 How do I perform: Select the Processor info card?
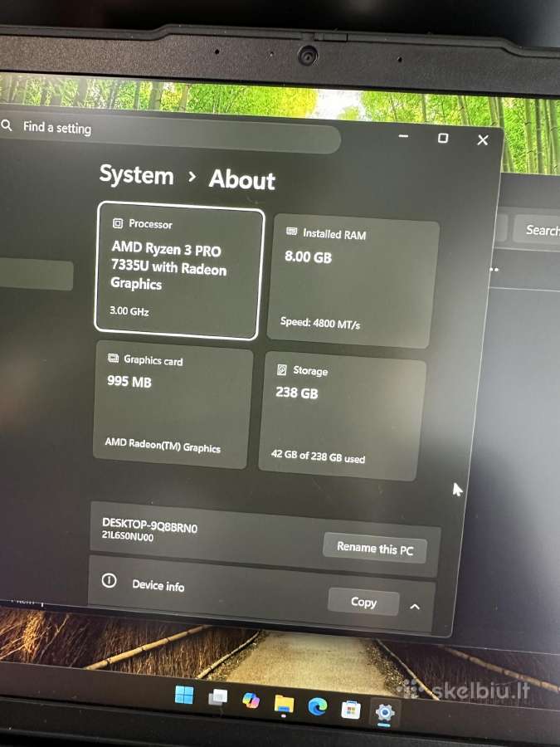[x=179, y=270]
